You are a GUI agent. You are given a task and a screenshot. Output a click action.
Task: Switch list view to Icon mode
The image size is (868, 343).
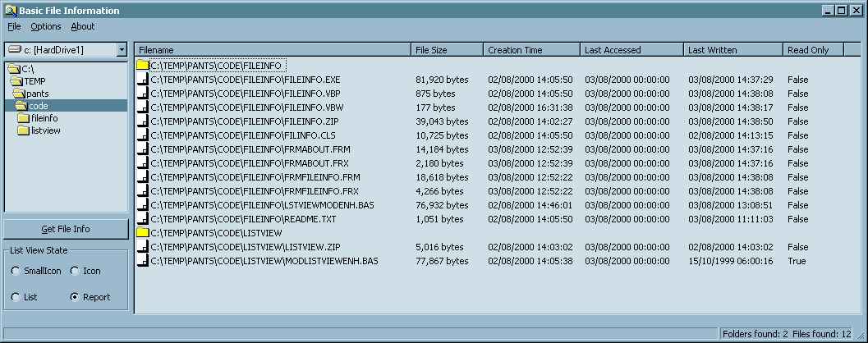coord(75,271)
